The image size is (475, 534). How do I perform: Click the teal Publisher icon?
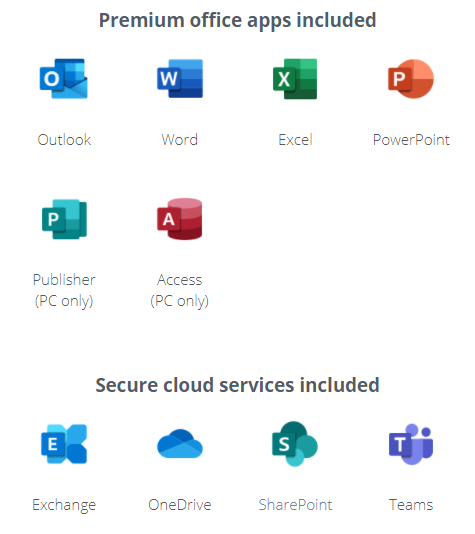tap(64, 219)
